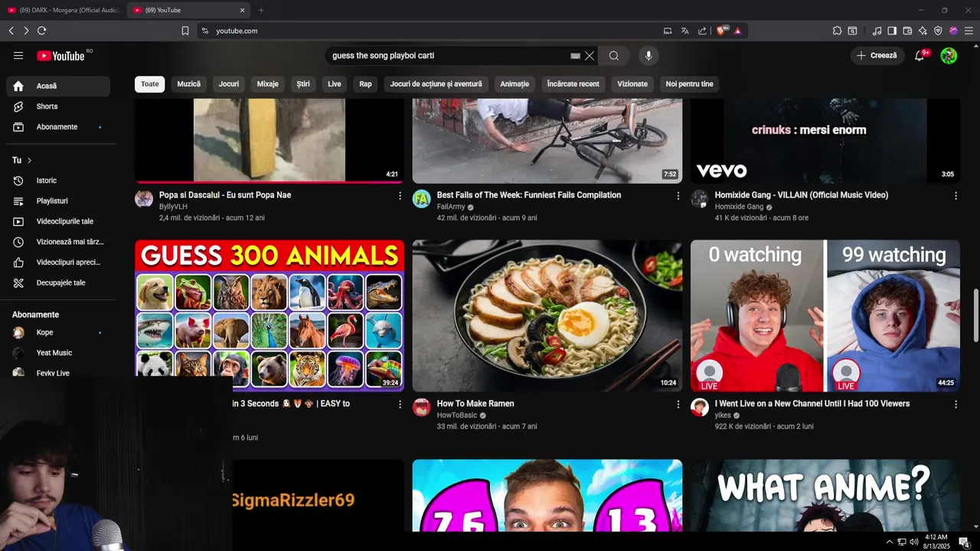Open Shorts in the sidebar

(x=58, y=106)
